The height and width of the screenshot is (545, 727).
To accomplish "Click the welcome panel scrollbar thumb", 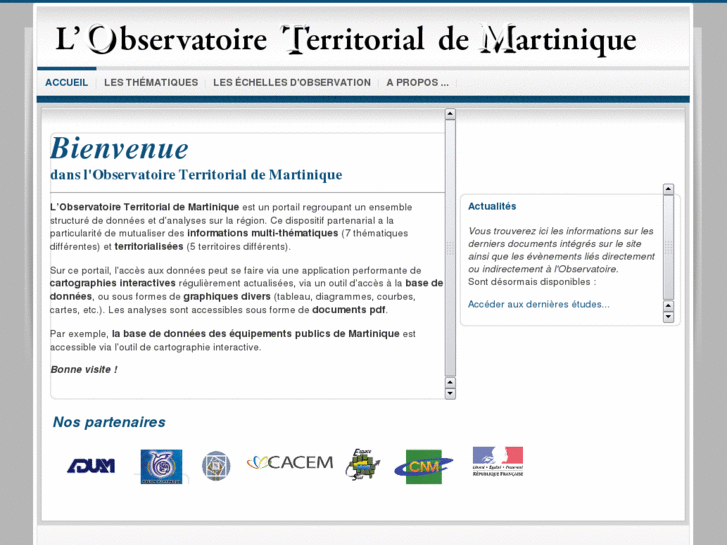I will click(450, 248).
